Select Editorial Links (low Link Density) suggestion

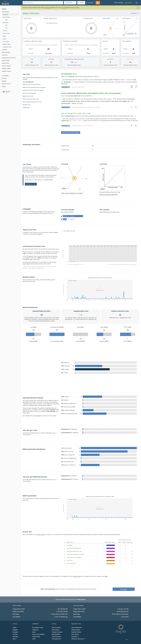[32, 85]
